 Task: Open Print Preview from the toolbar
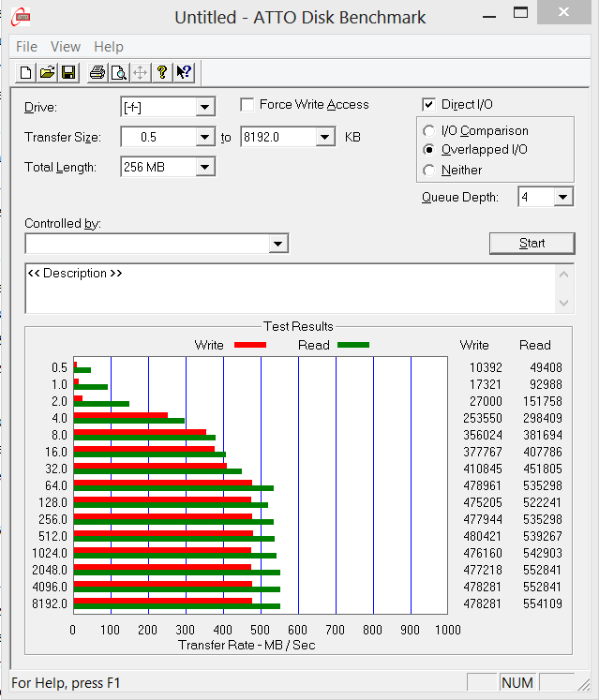[118, 73]
